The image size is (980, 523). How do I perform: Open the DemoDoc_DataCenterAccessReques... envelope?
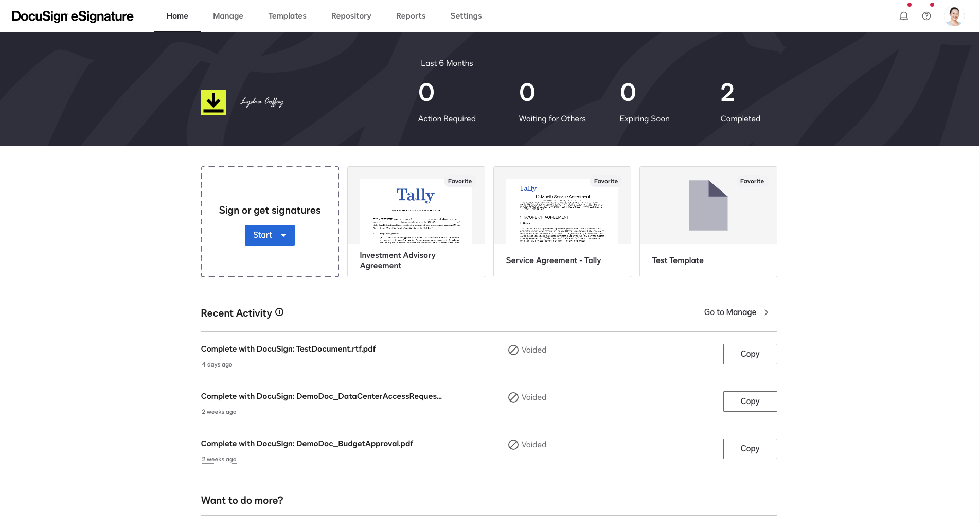coord(321,396)
